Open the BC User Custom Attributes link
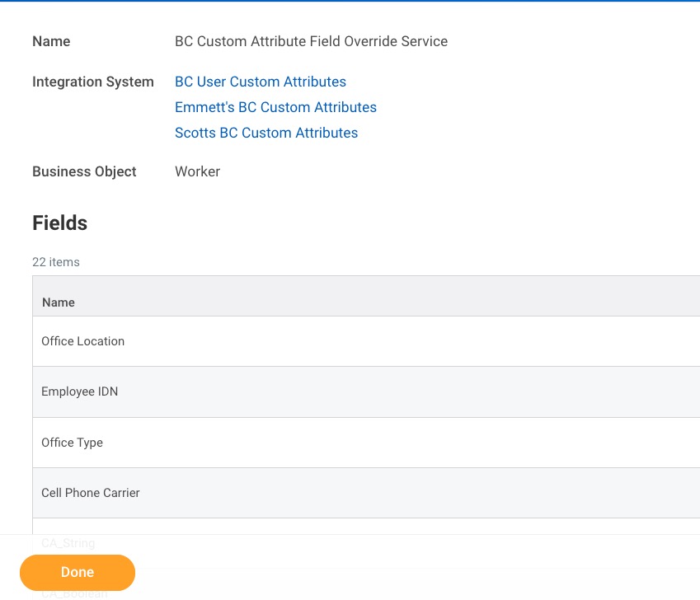The image size is (700, 600). coord(260,82)
